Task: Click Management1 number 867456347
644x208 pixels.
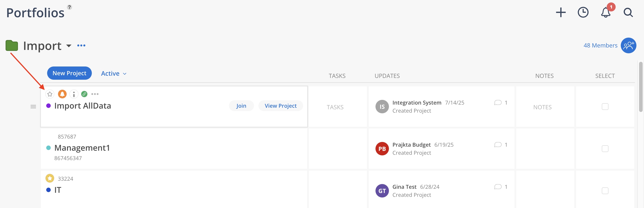Action: point(68,158)
